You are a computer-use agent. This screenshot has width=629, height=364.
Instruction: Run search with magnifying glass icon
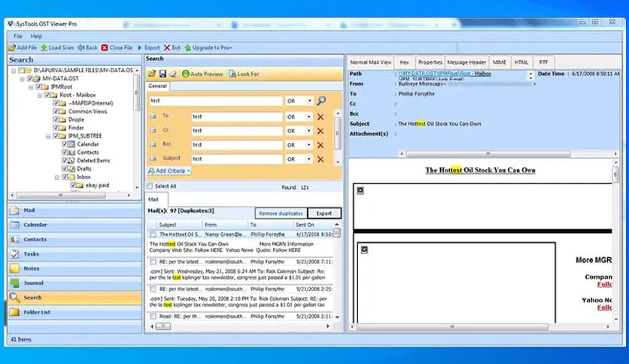pos(321,101)
